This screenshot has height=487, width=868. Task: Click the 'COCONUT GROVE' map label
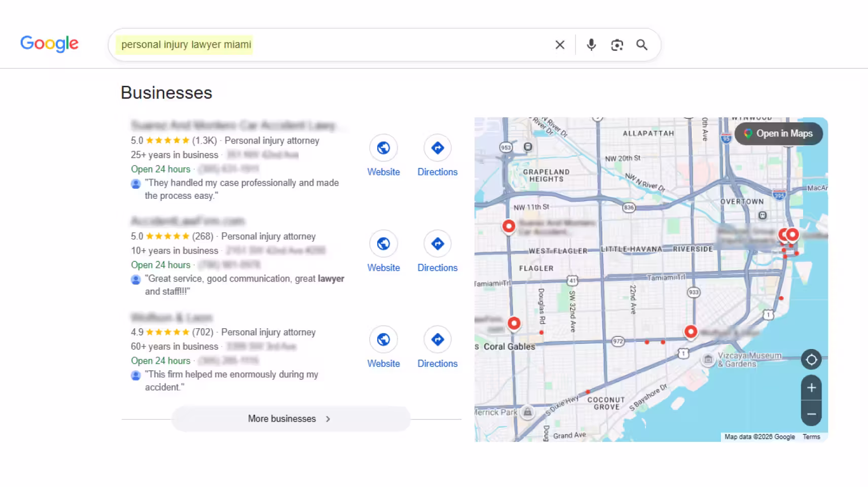[606, 403]
